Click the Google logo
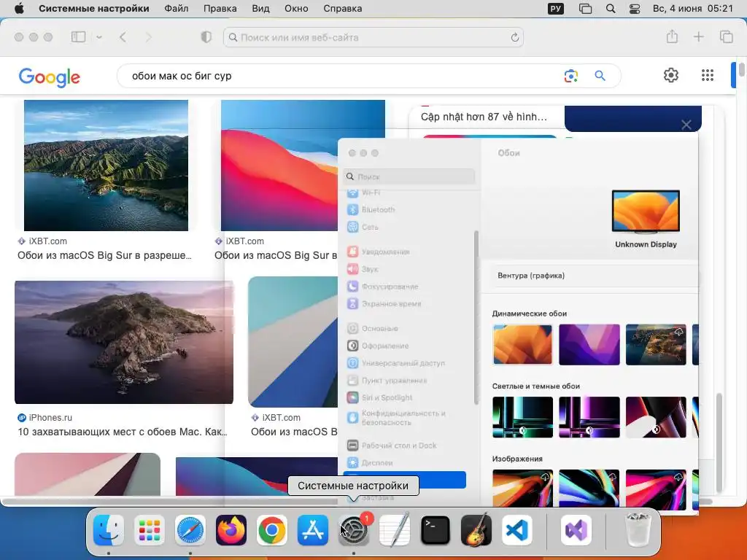 [x=50, y=77]
